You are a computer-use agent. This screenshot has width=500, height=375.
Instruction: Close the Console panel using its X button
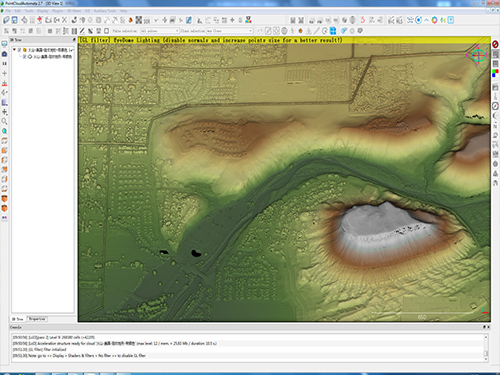click(488, 327)
